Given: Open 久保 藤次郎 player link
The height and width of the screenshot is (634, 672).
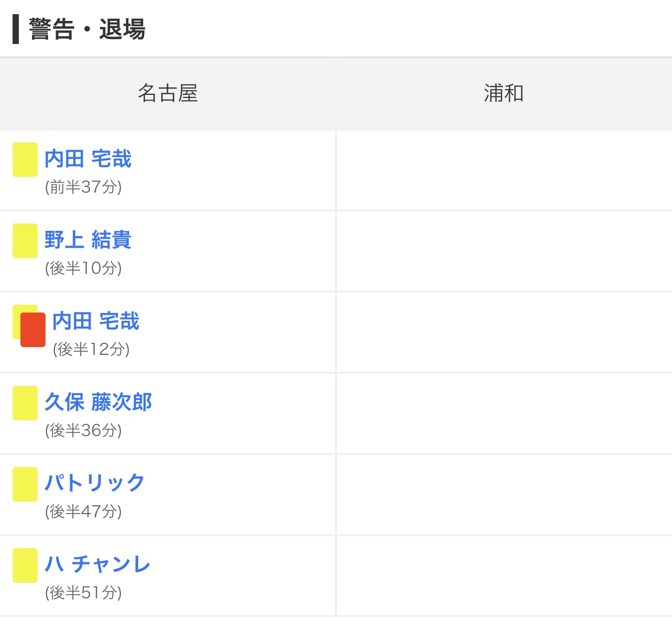Looking at the screenshot, I should coord(98,402).
